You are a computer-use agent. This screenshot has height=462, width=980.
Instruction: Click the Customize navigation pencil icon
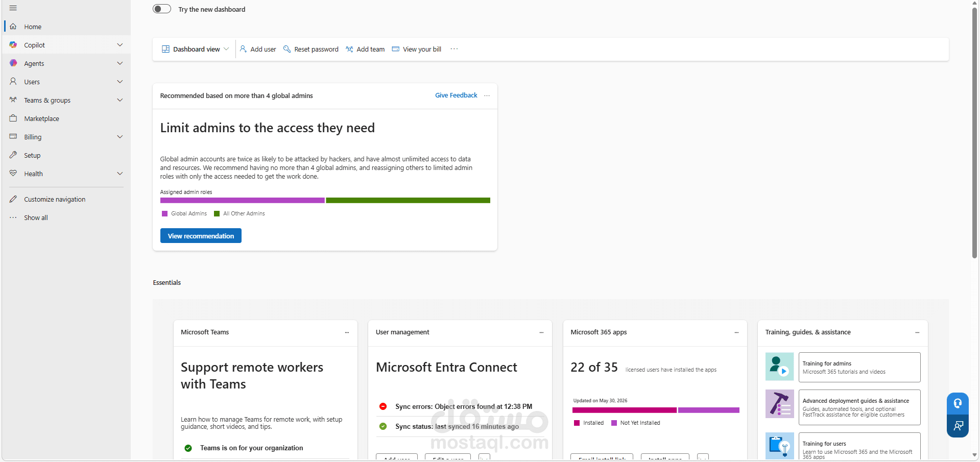pyautogui.click(x=13, y=199)
